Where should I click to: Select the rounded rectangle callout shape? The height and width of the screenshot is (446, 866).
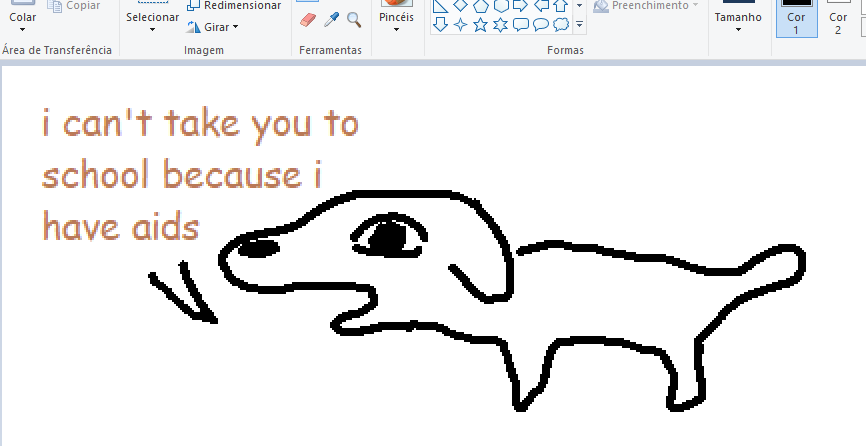point(520,24)
